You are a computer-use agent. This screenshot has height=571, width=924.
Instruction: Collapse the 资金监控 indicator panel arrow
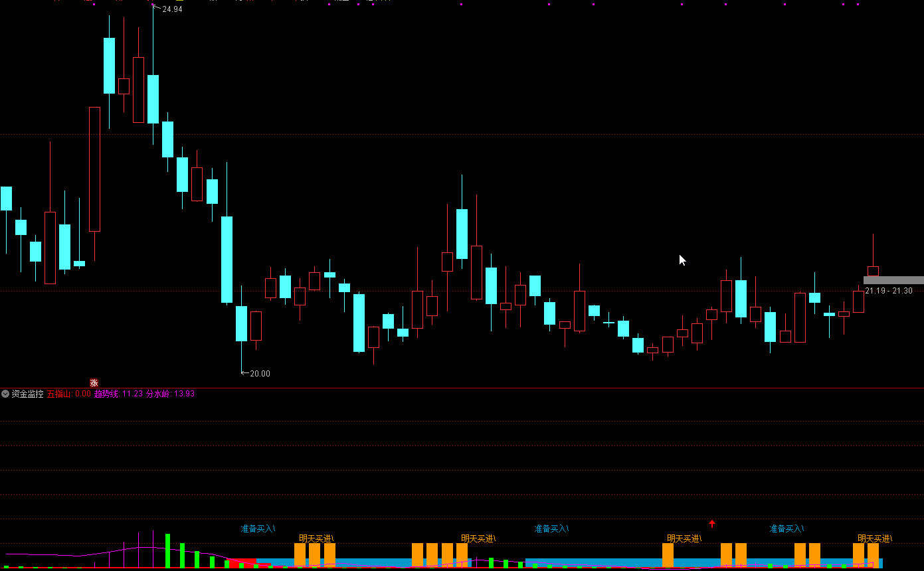point(5,394)
